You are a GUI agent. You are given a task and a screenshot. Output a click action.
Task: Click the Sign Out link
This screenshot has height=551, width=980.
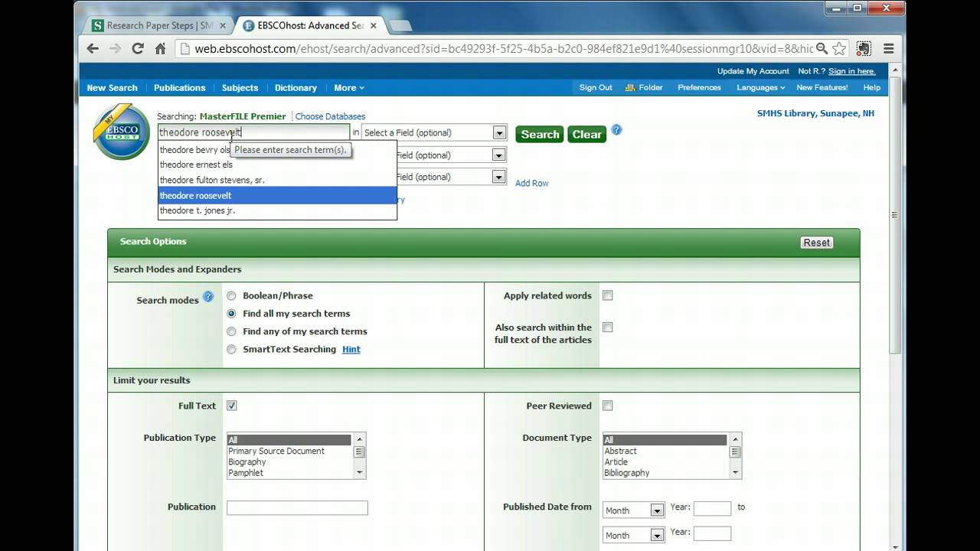click(596, 87)
